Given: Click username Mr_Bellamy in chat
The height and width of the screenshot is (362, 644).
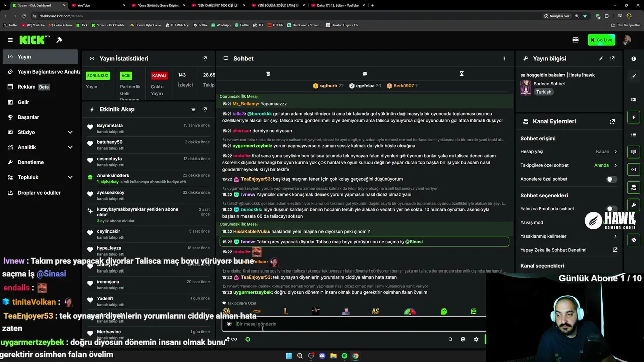Looking at the screenshot, I should click(x=246, y=104).
